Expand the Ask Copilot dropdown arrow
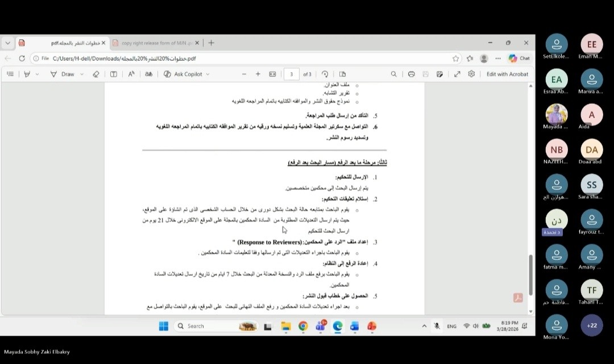614x364 pixels. [x=208, y=74]
